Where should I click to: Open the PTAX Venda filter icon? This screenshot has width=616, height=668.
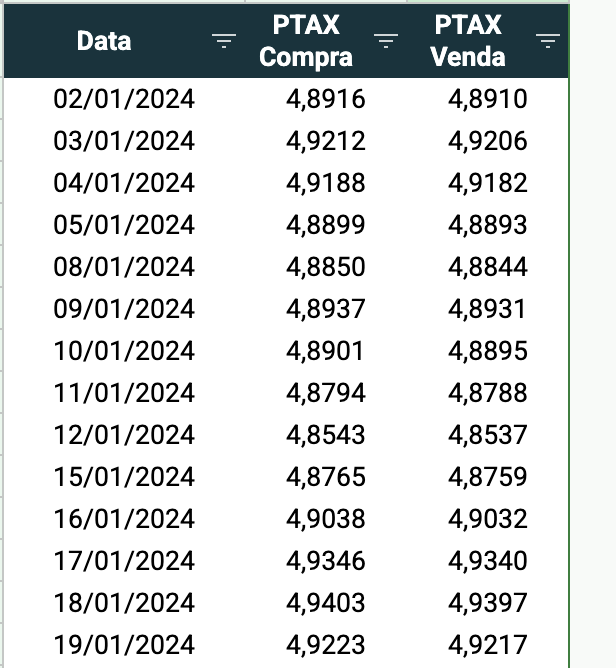pos(547,41)
